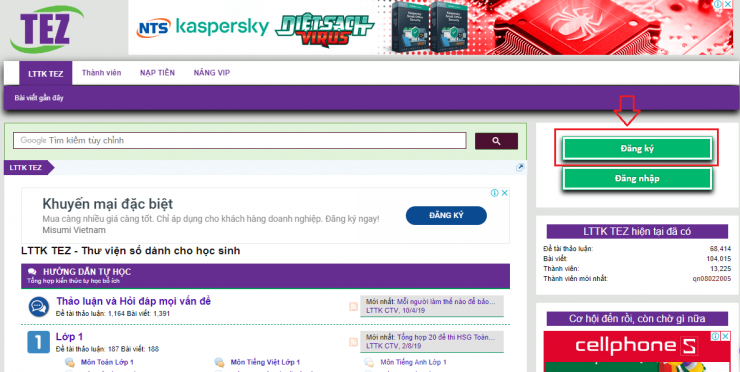Screen dimensions: 740x372
Task: Close the Misumi Vietnam ad
Action: click(x=505, y=193)
